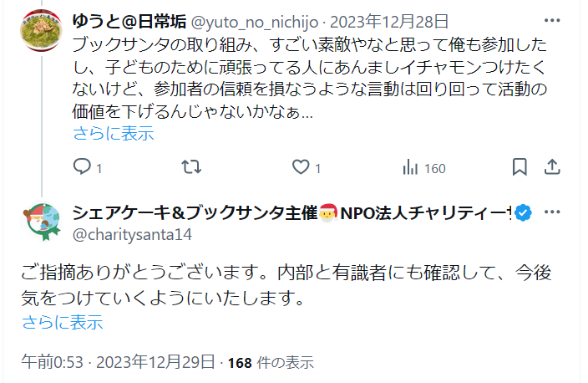The width and height of the screenshot is (588, 383).
Task: Open the more options menu on yuto's tweet
Action: (x=552, y=20)
